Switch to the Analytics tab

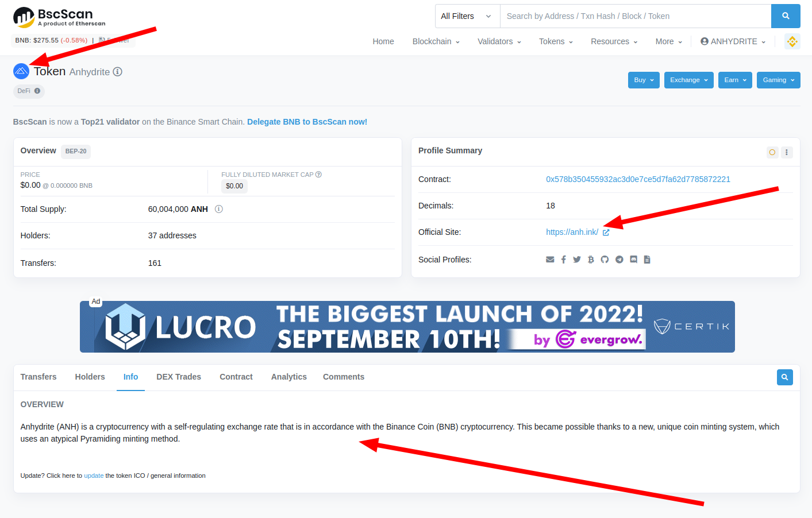[289, 377]
